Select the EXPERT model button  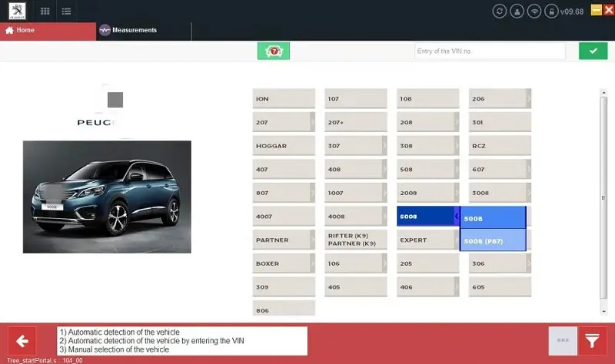point(428,240)
